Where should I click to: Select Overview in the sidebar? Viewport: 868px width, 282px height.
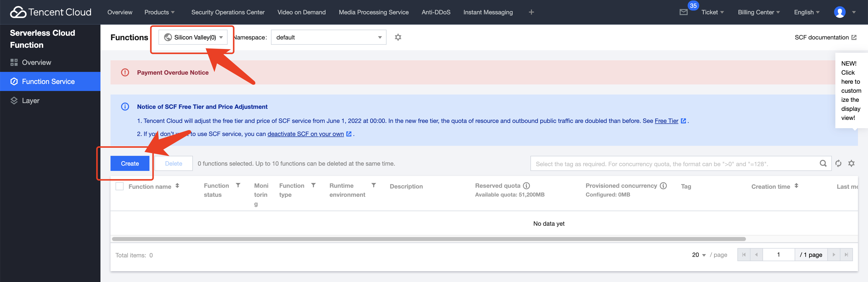click(x=50, y=62)
